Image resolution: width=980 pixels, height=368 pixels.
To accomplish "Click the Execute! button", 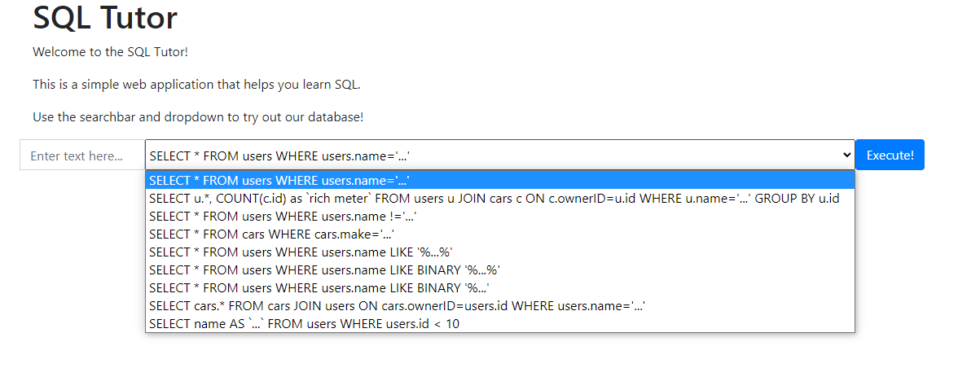I will pyautogui.click(x=890, y=155).
